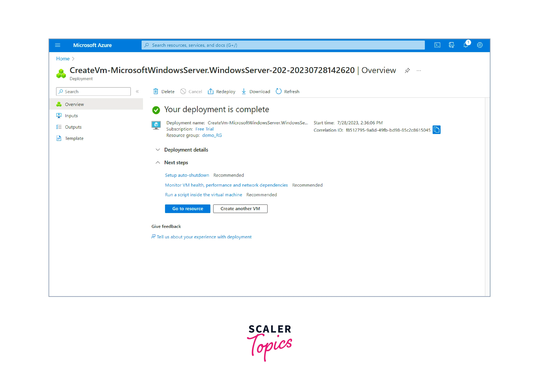Select Inputs in the sidebar
The image size is (539, 392).
click(x=71, y=116)
